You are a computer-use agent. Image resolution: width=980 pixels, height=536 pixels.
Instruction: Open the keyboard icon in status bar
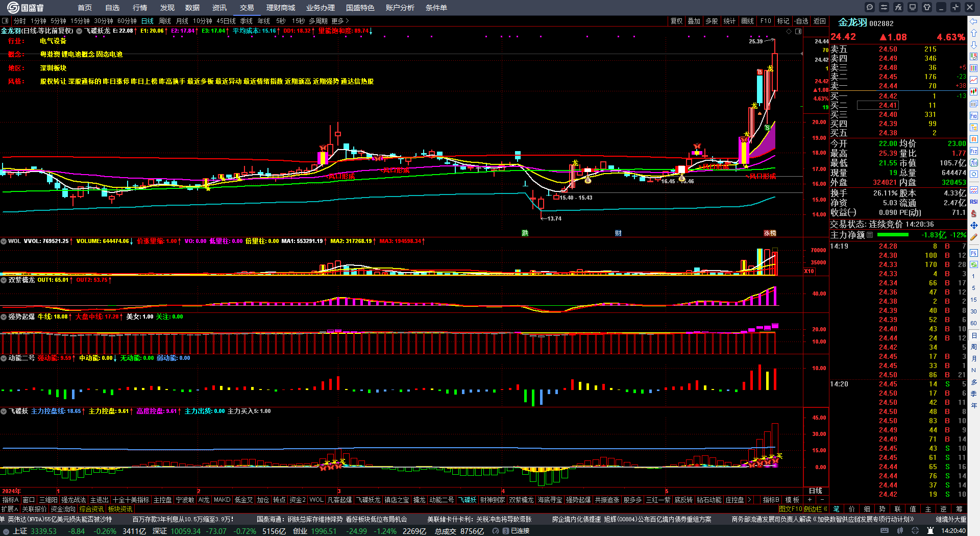click(x=885, y=531)
